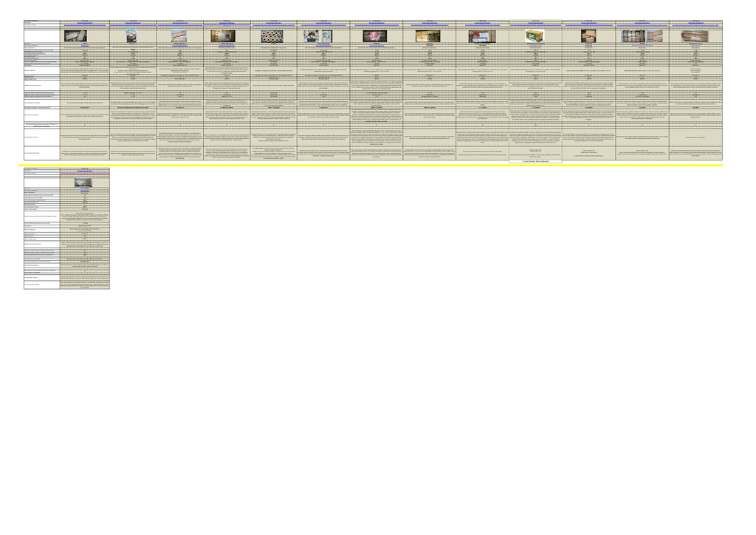756x535 pixels.
Task: Click the yellow horizontal divider bar
Action: tap(369, 166)
